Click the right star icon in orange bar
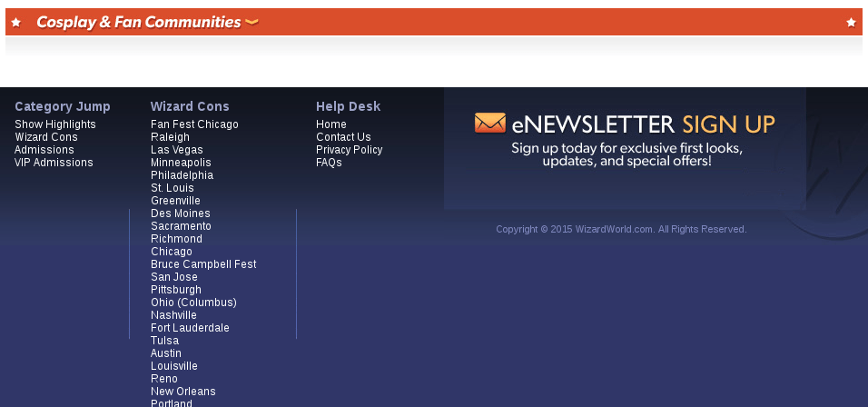The width and height of the screenshot is (868, 407). pos(851,22)
